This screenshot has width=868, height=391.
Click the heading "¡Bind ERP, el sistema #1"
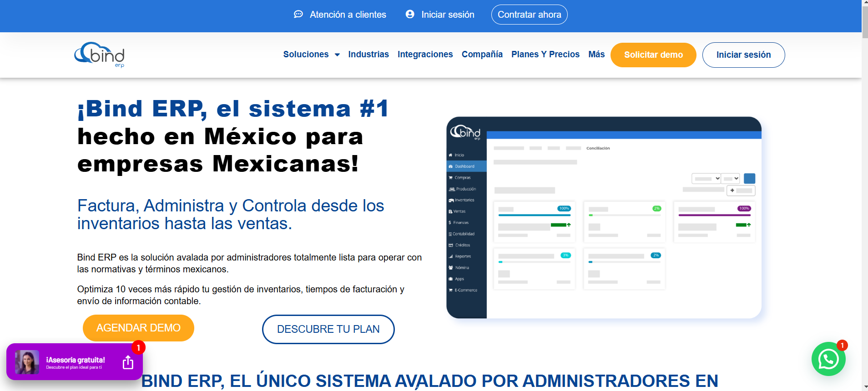233,109
